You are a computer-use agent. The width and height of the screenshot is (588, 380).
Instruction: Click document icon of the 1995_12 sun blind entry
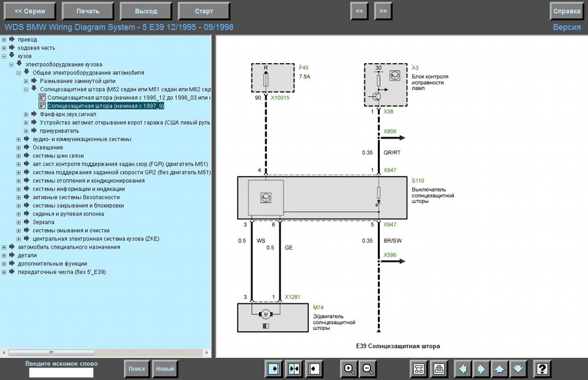(x=42, y=97)
